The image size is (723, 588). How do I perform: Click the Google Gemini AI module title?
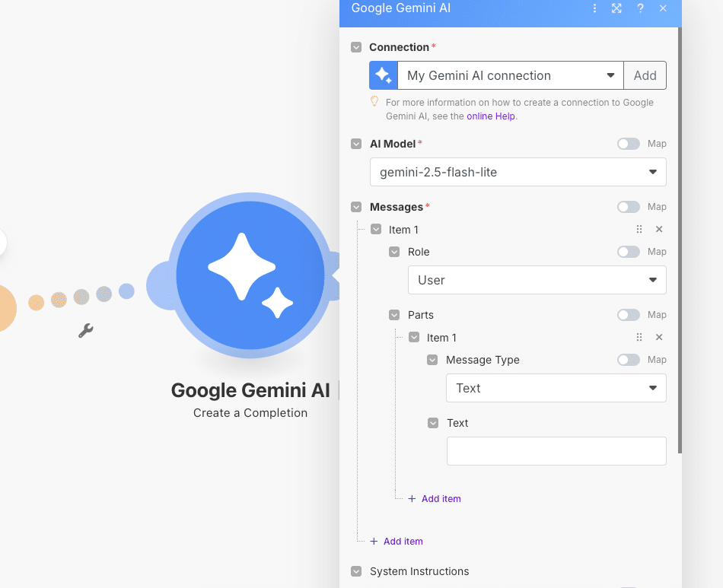250,390
